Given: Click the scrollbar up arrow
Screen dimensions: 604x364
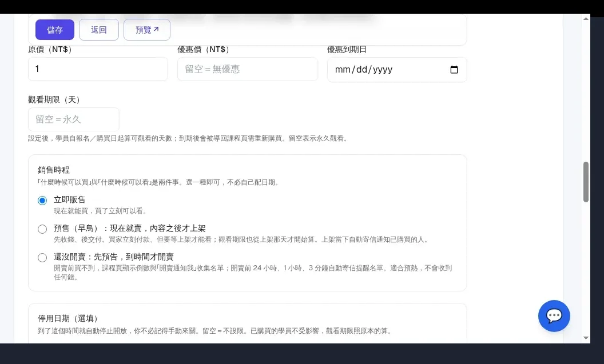Looking at the screenshot, I should point(586,18).
